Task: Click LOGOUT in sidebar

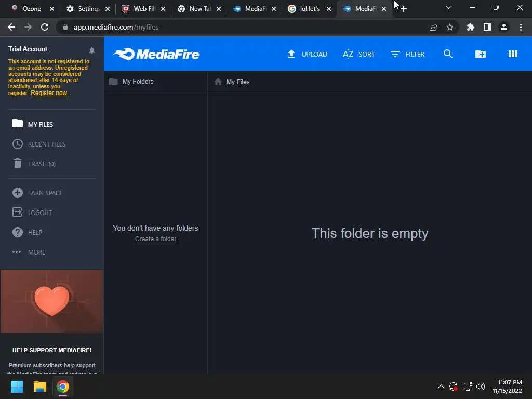Action: [32, 212]
